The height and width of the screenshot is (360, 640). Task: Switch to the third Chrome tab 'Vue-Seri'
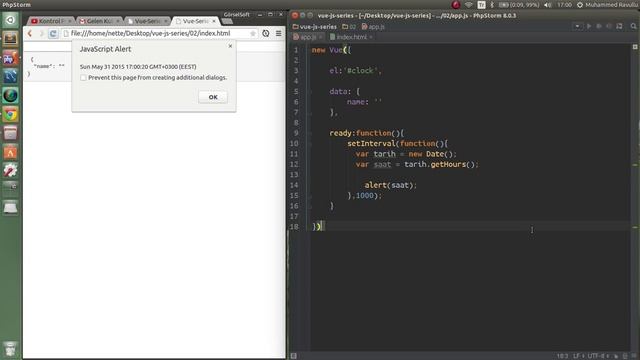pyautogui.click(x=147, y=21)
